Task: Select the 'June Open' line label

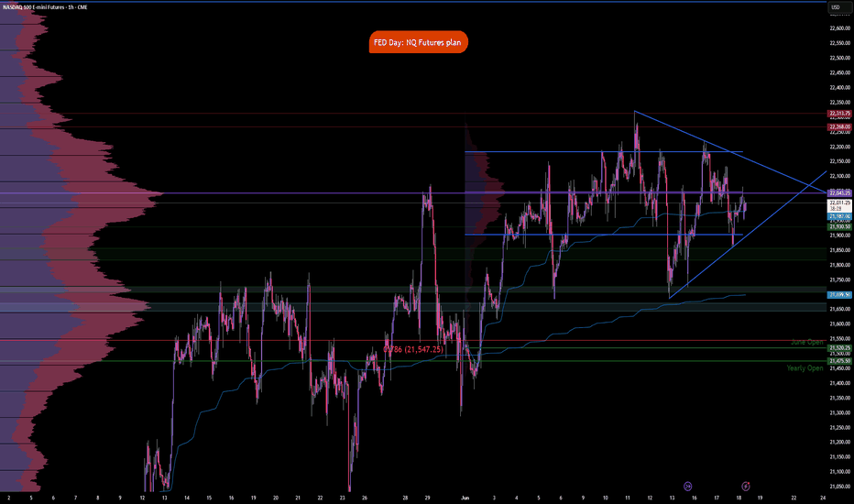Action: click(806, 342)
